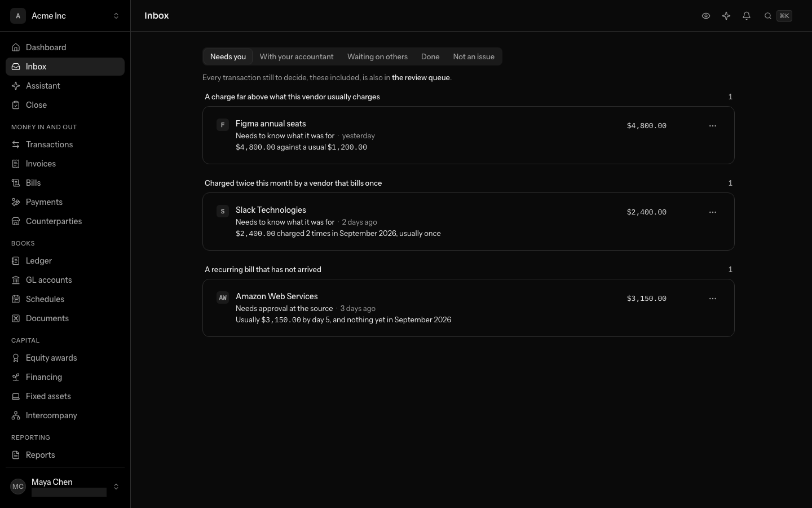
Task: Select the Needs you tab
Action: pos(228,56)
